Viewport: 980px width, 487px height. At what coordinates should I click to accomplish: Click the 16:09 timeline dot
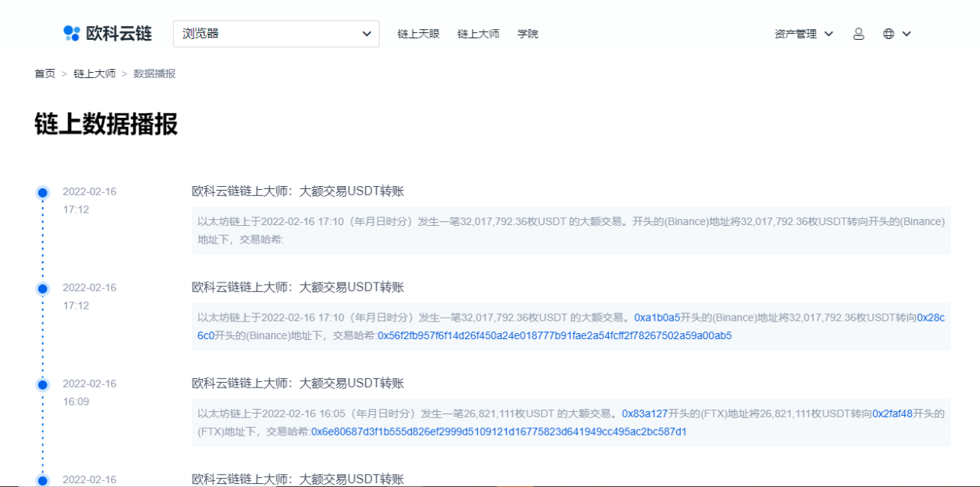(43, 384)
